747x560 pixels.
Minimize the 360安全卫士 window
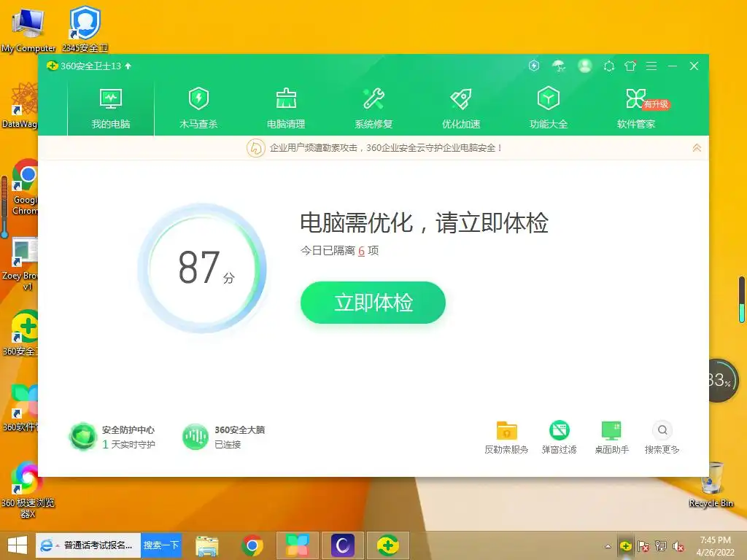[673, 66]
